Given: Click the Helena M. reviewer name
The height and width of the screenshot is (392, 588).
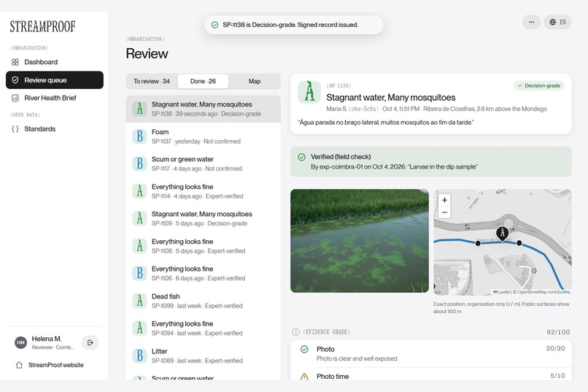Looking at the screenshot, I should [47, 339].
